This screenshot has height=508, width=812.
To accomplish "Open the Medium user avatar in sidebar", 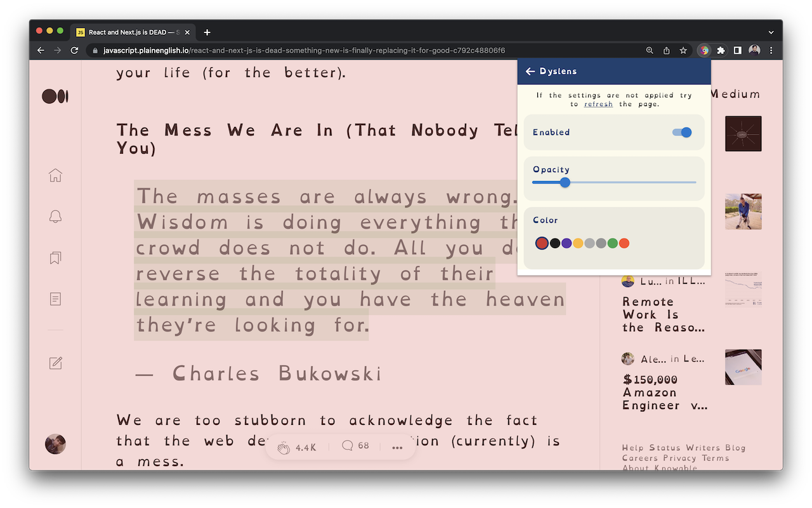I will (55, 444).
